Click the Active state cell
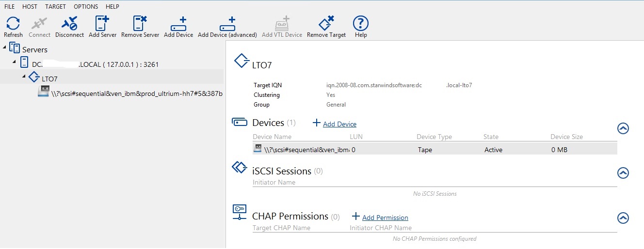This screenshot has height=249, width=644. click(x=493, y=150)
